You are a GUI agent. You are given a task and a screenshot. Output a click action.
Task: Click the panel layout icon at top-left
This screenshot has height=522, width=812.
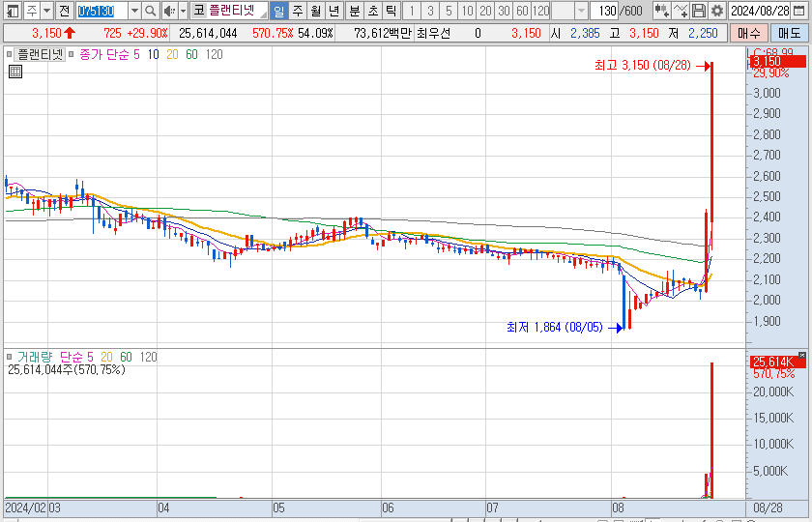tap(13, 11)
